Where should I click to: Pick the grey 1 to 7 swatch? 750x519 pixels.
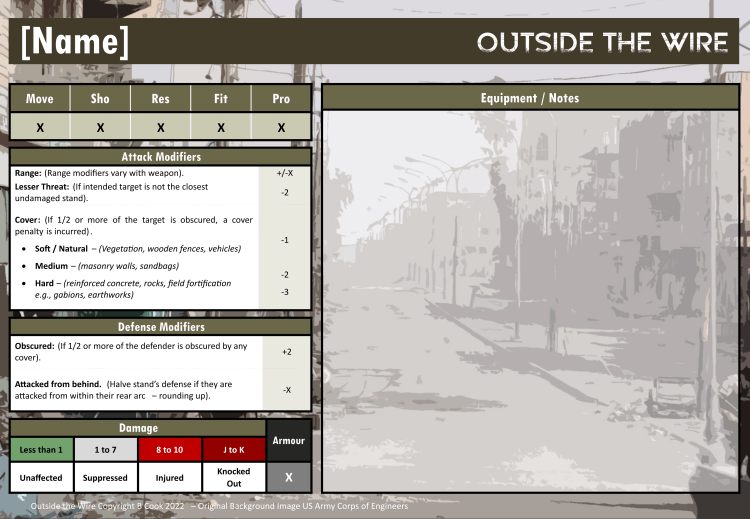[106, 450]
